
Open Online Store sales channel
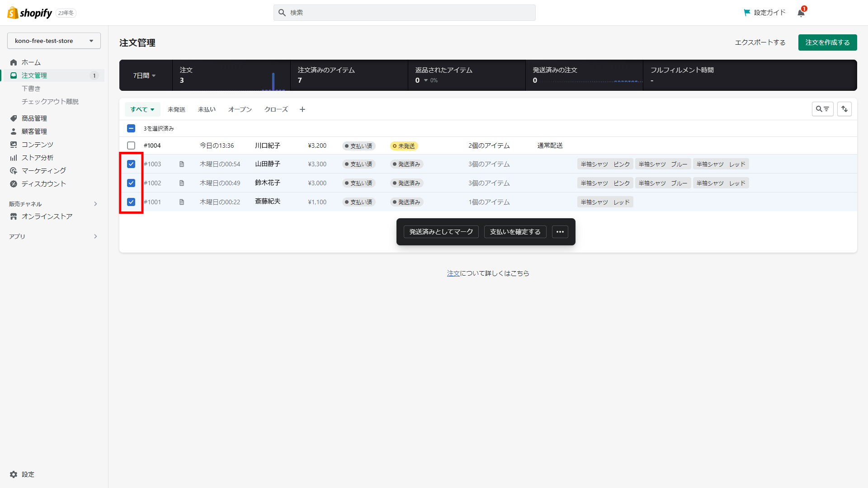(x=47, y=216)
